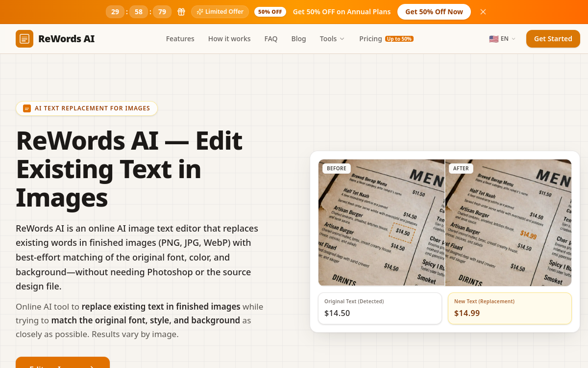Click 'Get 50% OFF on Annual Plans' text
The image size is (588, 368).
coord(342,12)
